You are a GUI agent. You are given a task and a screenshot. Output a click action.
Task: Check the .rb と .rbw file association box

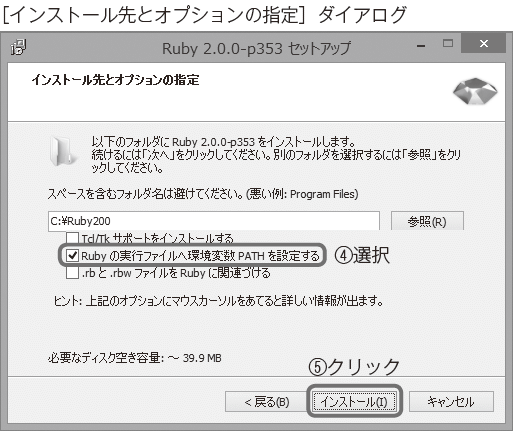click(72, 273)
